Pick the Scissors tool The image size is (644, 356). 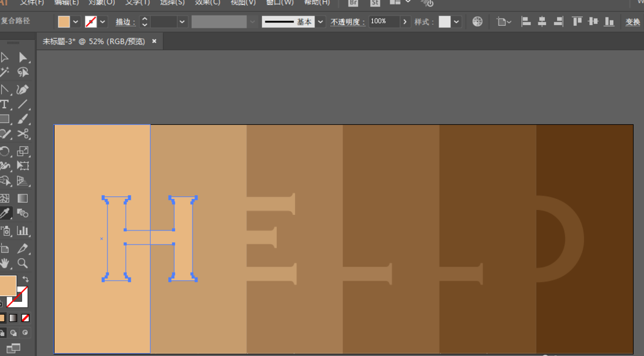23,134
